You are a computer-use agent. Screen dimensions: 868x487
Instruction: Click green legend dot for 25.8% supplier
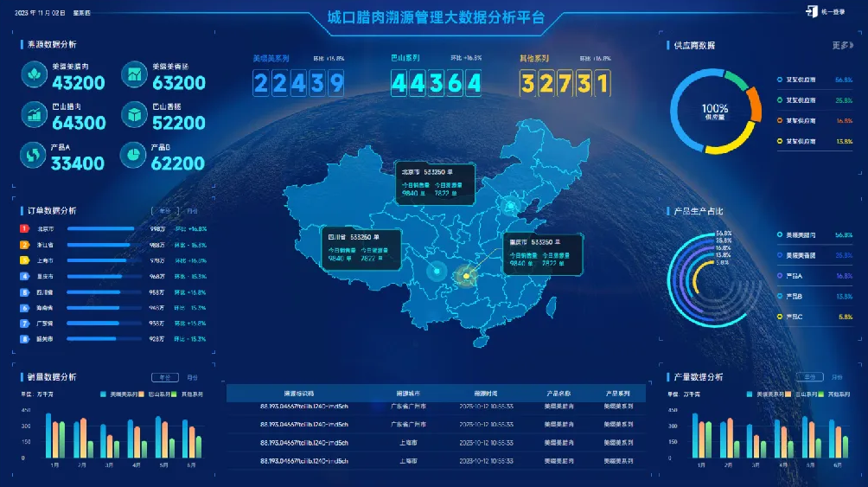780,100
